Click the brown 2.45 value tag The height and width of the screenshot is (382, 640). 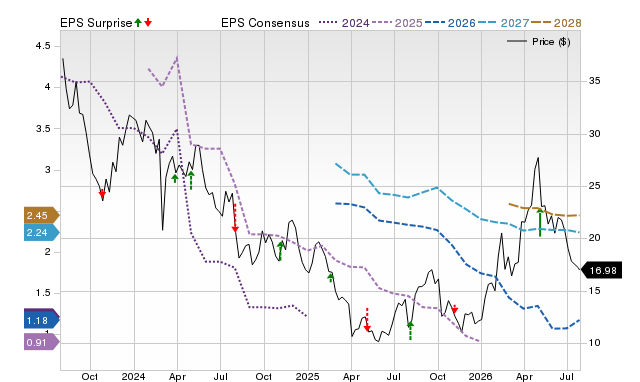click(42, 215)
